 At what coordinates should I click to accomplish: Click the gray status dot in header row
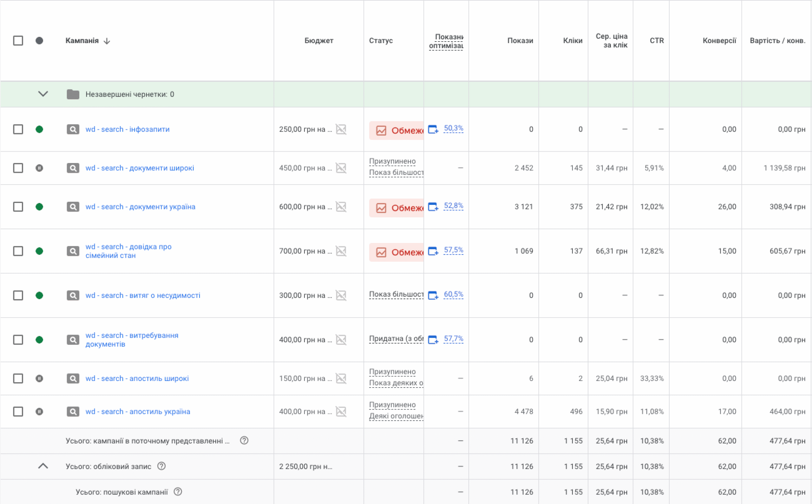coord(39,41)
